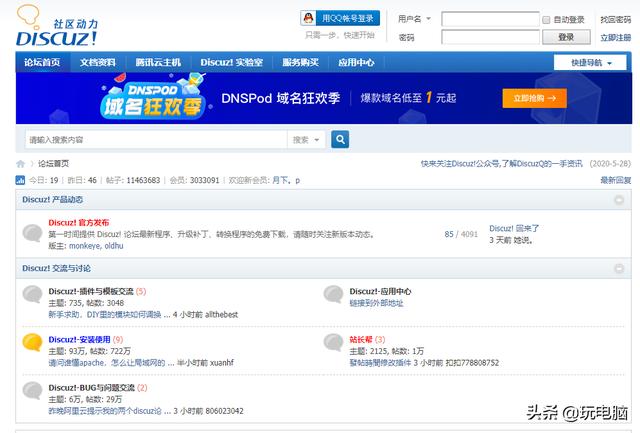This screenshot has width=640, height=433.
Task: Click the 论坛首页 breadcrumb link
Action: (x=53, y=164)
